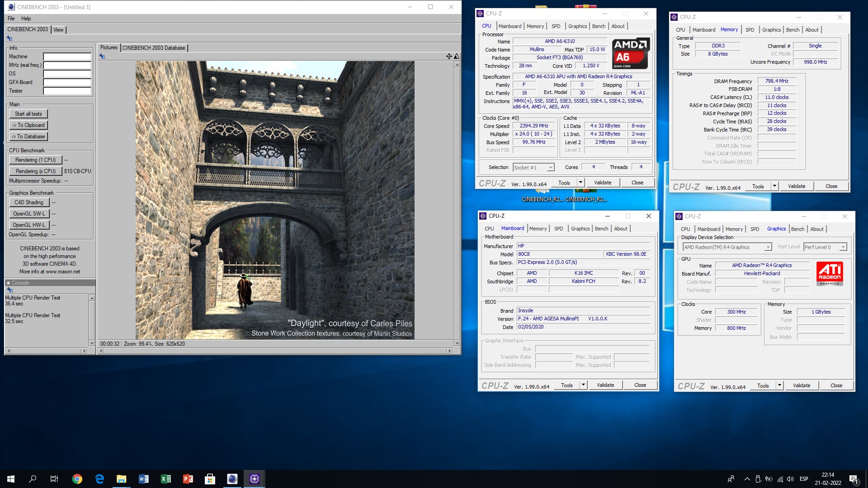The image size is (868, 488).
Task: Open Tools dropdown arrow in Memory window
Action: click(x=774, y=186)
